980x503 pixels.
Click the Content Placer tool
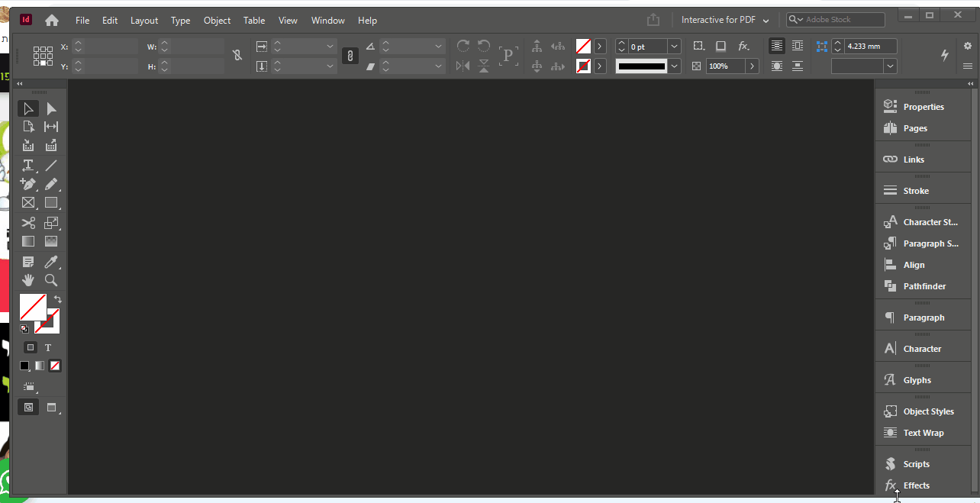[x=51, y=145]
